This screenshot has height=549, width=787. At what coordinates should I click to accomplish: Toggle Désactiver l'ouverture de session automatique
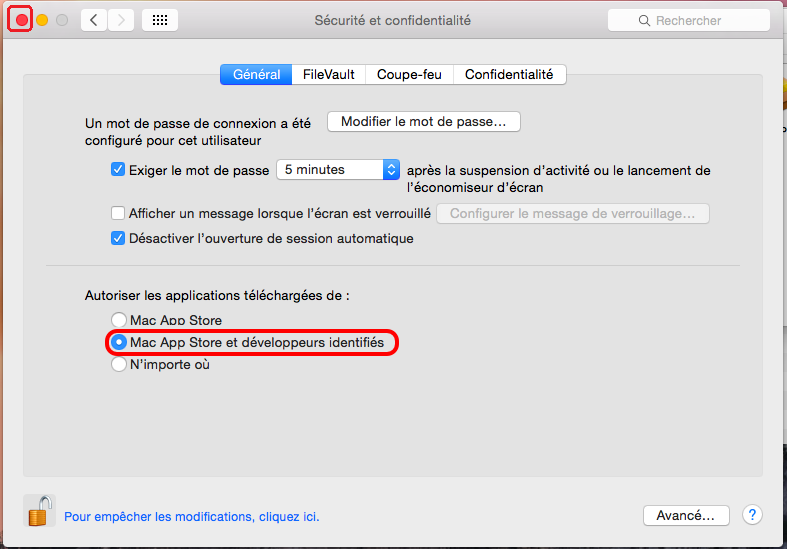tap(118, 238)
